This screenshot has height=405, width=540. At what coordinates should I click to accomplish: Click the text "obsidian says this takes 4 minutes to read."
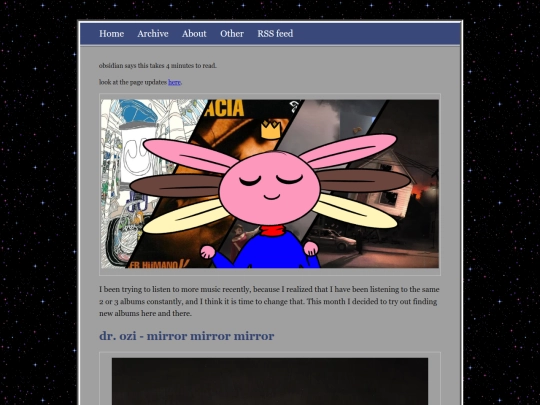click(x=158, y=65)
